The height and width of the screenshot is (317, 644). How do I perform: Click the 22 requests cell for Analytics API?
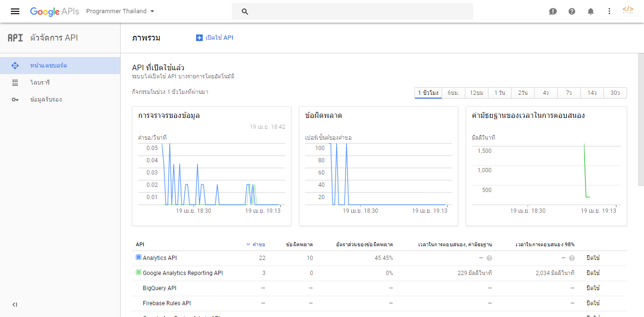tap(262, 258)
